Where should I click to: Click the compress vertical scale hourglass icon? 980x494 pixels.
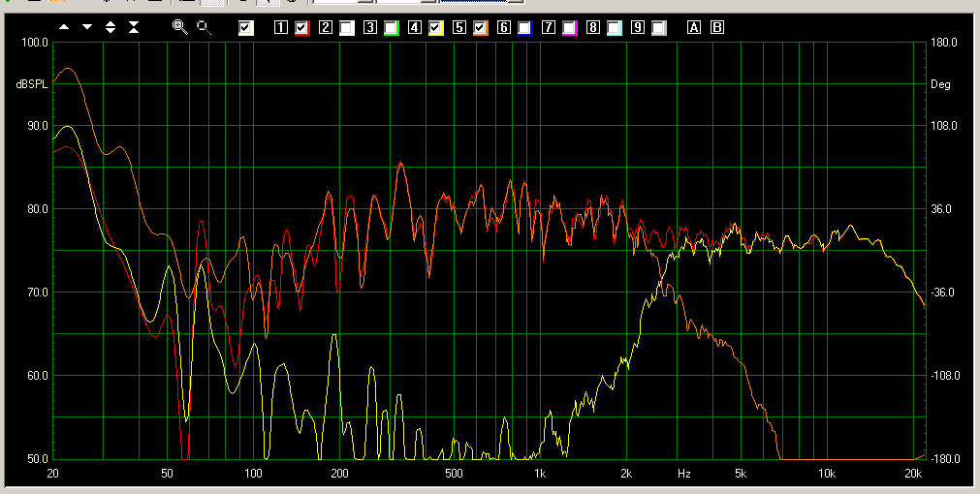134,27
